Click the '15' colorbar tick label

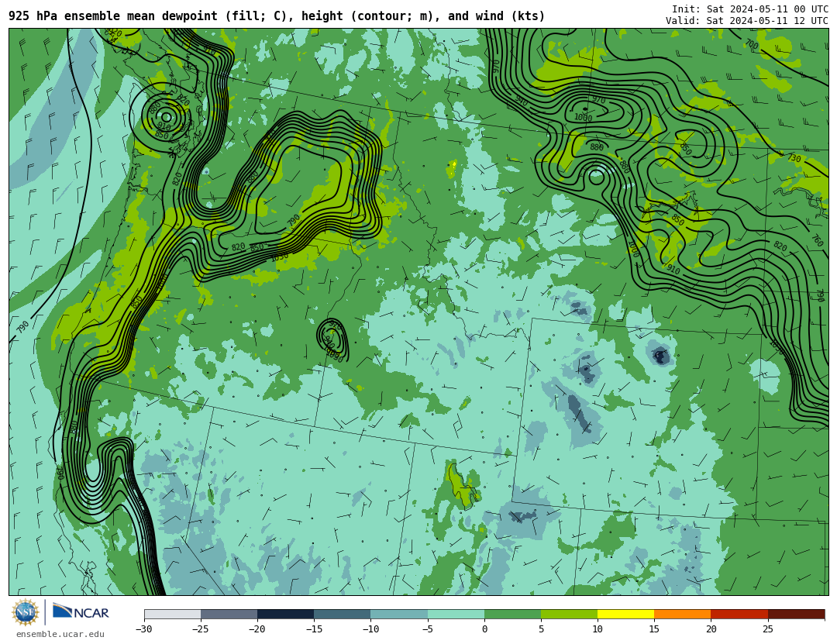[x=654, y=629]
